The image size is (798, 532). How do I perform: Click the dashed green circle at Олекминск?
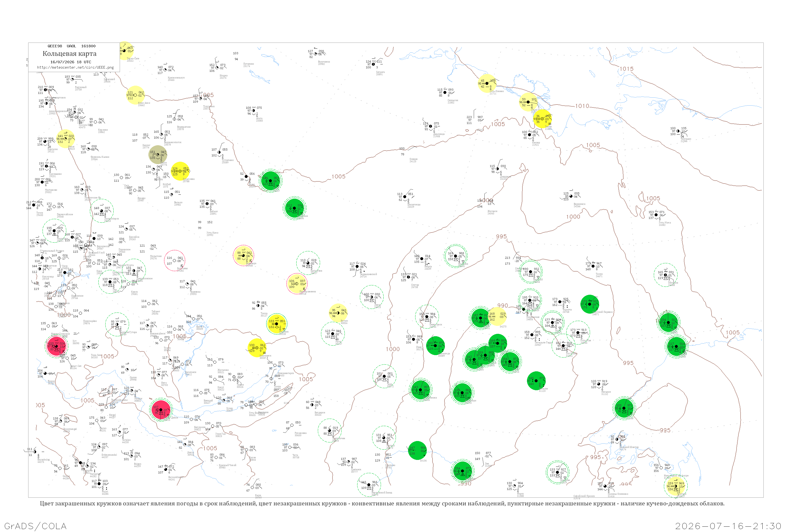(x=427, y=317)
